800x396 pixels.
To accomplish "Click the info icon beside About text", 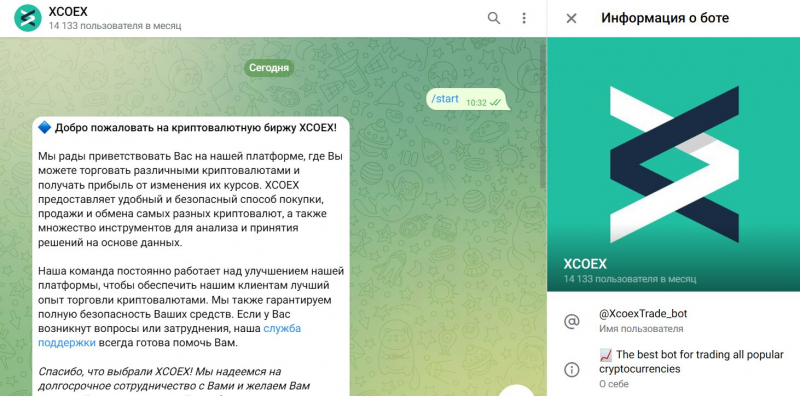I will 571,369.
